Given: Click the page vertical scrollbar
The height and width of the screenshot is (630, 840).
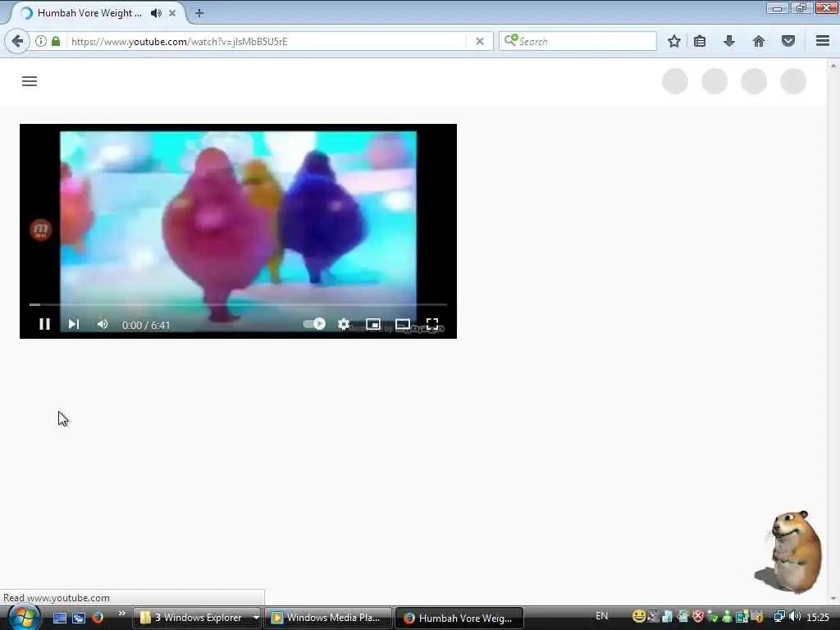Looking at the screenshot, I should [x=833, y=332].
